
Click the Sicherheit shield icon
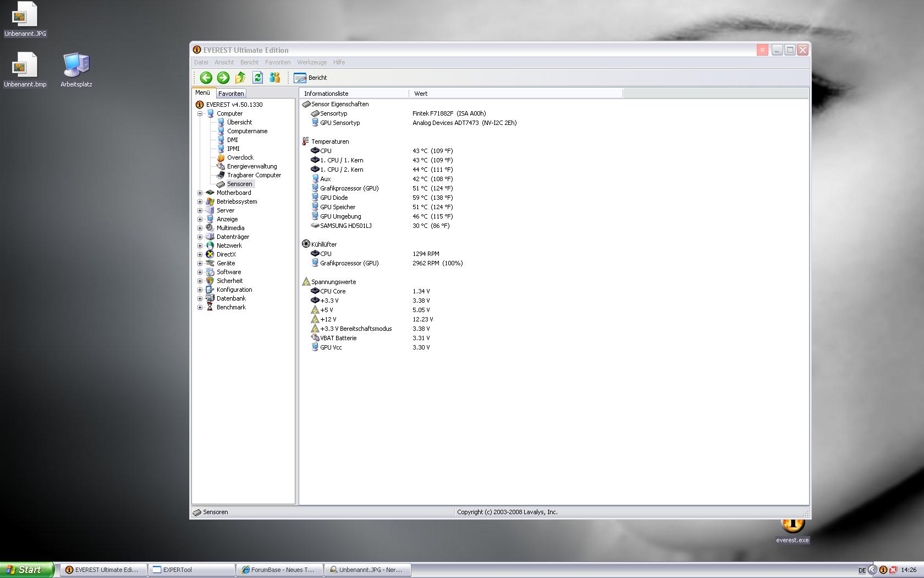[x=210, y=281]
